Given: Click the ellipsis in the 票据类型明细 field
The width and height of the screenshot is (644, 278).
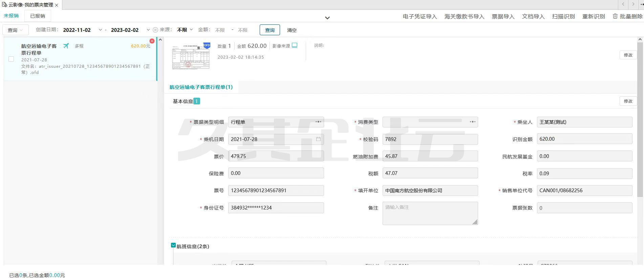Looking at the screenshot, I should (318, 122).
